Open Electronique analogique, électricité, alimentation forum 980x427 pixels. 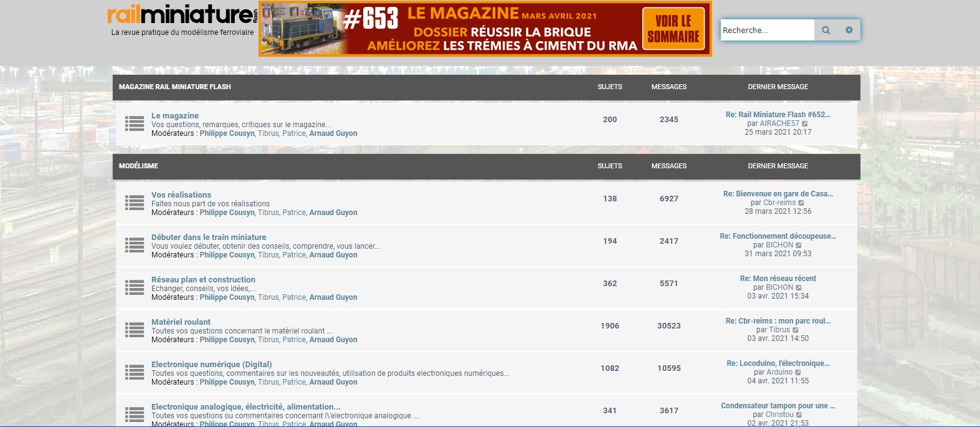coord(246,407)
